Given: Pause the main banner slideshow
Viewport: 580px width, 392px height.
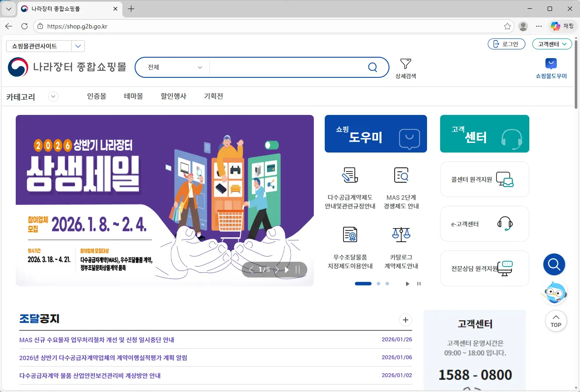Looking at the screenshot, I should (x=298, y=270).
